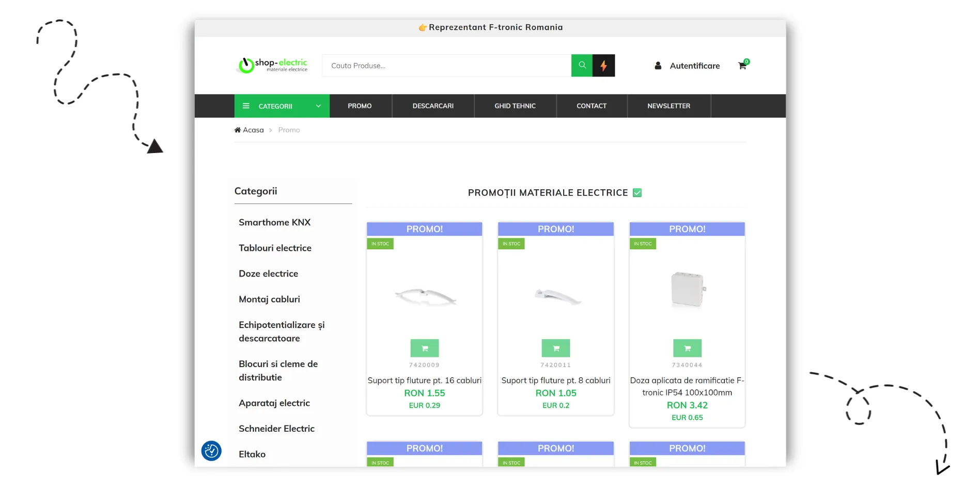Select the Schneider Electric category

[x=276, y=429]
